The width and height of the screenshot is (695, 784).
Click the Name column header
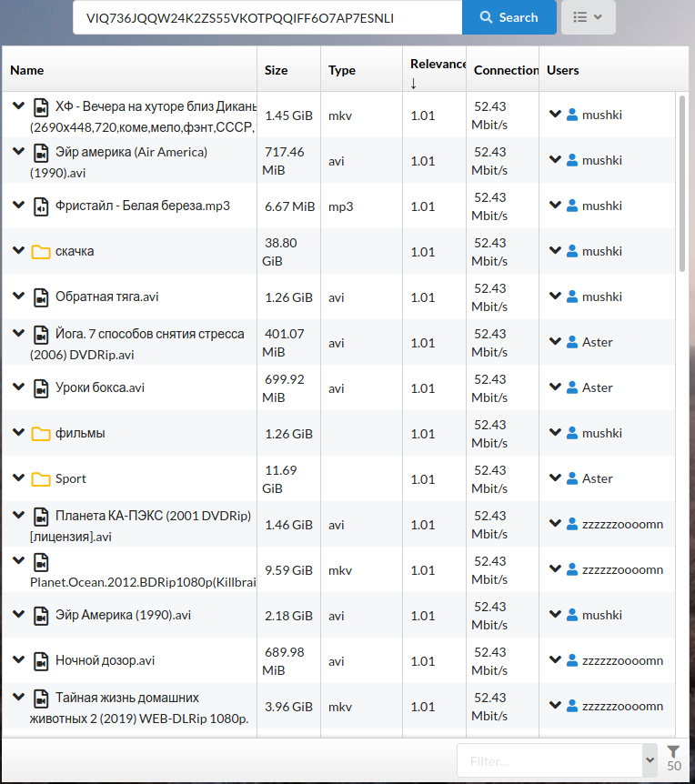(x=26, y=69)
